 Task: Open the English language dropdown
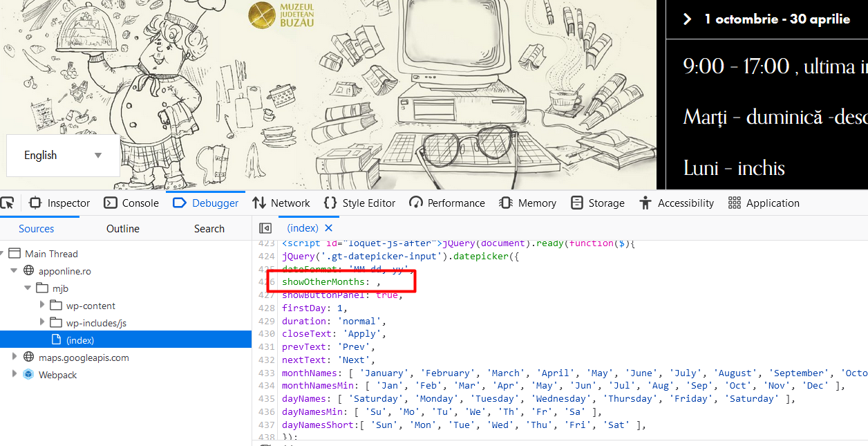coord(63,156)
